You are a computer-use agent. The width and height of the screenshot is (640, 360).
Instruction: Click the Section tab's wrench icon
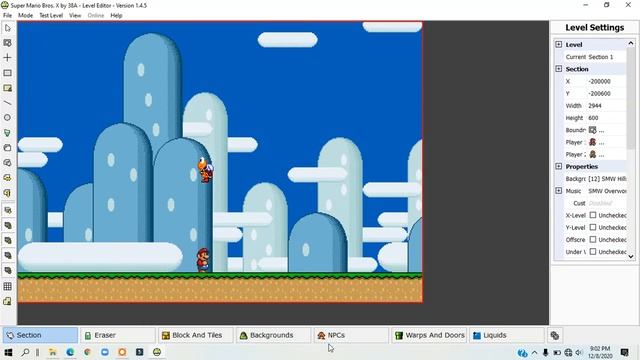point(10,335)
